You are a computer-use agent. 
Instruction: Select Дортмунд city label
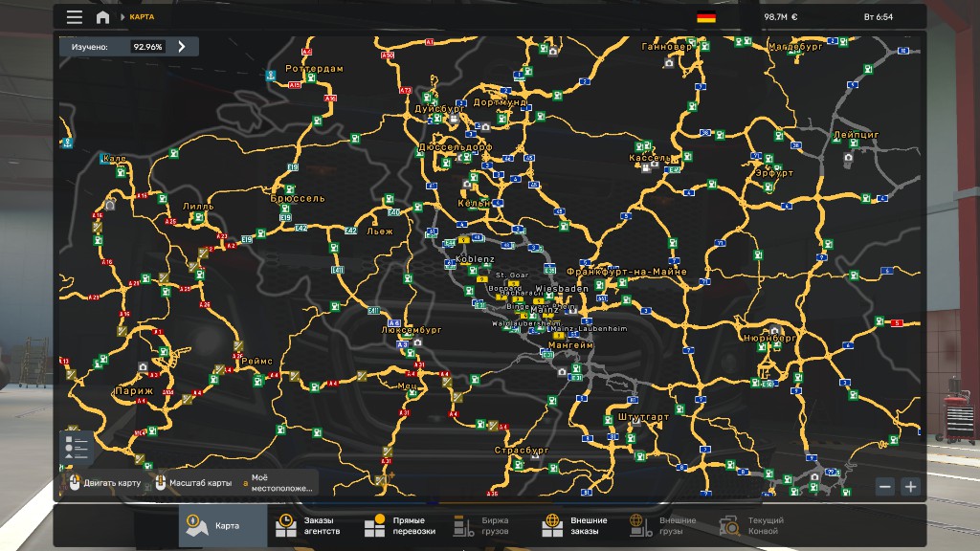500,101
